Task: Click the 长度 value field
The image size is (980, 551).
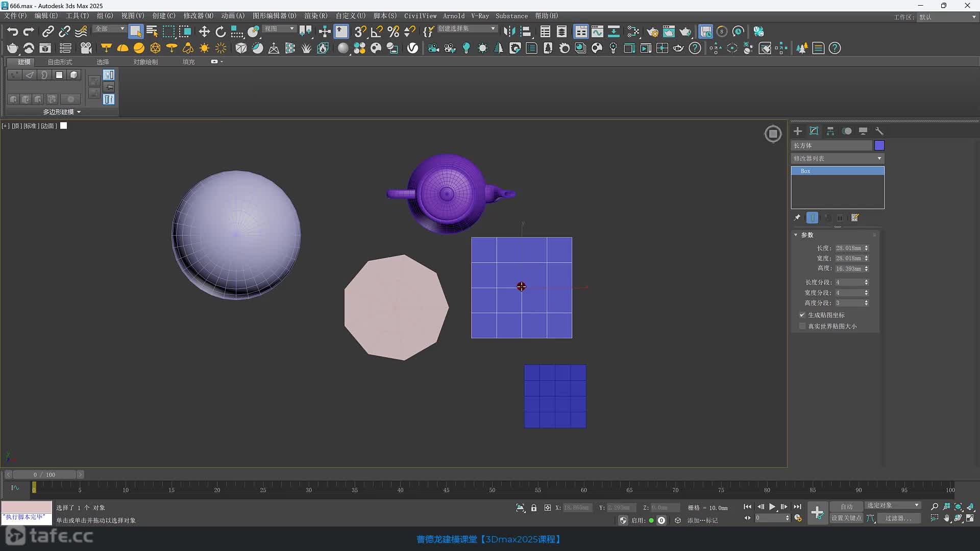Action: [849, 248]
